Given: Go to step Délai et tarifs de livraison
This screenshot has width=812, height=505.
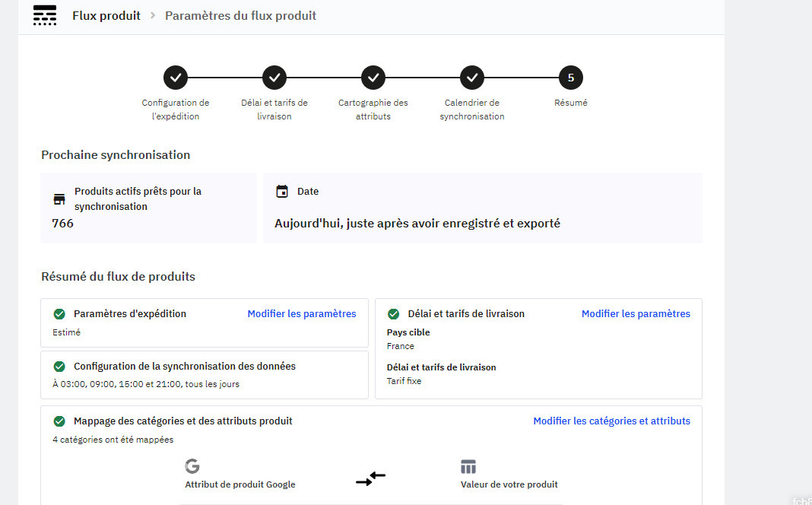Looking at the screenshot, I should [274, 78].
